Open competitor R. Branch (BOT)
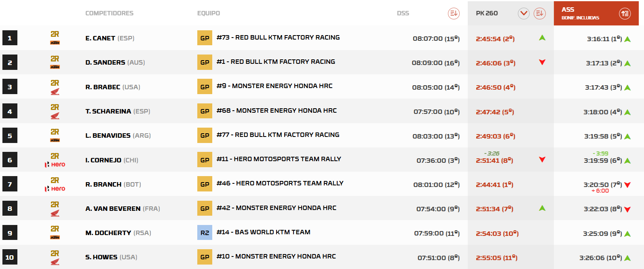 coord(113,185)
